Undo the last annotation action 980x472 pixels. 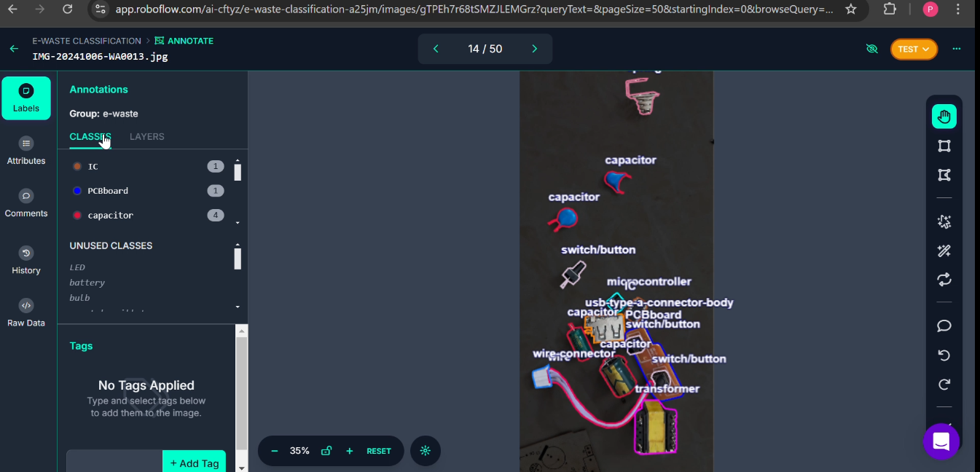pyautogui.click(x=944, y=355)
